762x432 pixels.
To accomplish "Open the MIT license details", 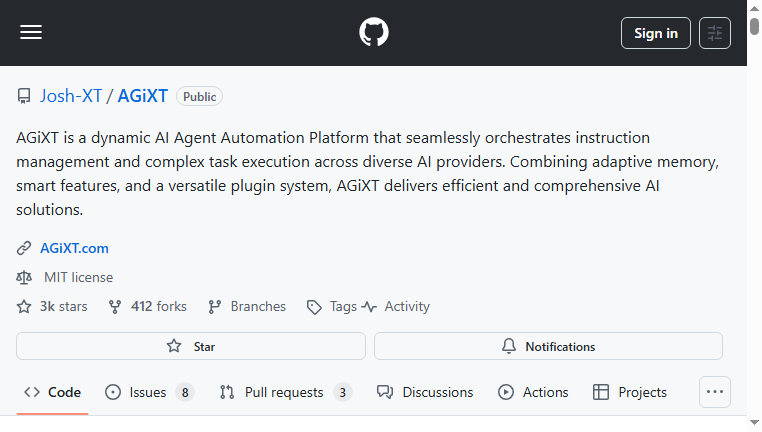I will 78,277.
